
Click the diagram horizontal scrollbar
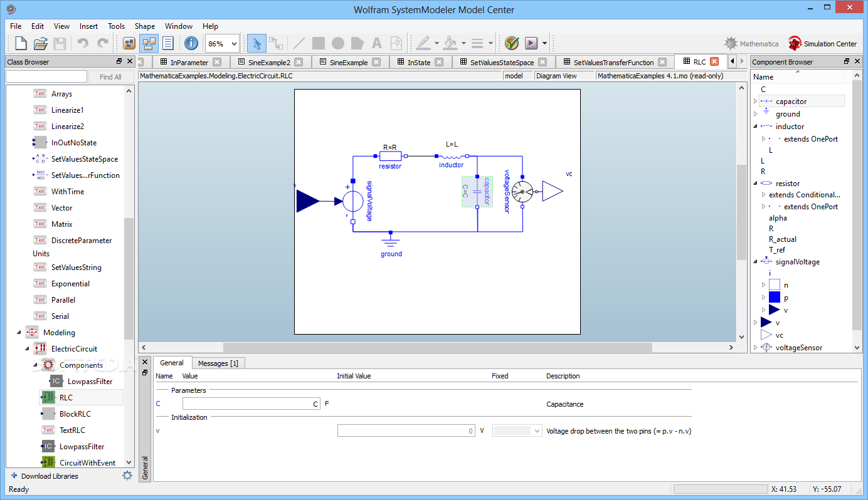[x=438, y=347]
